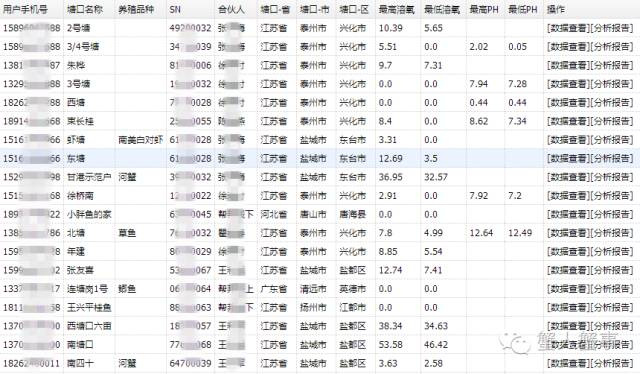The width and height of the screenshot is (640, 374).
Task: Open 数据查看 for the 2号塘 row
Action: 569,28
